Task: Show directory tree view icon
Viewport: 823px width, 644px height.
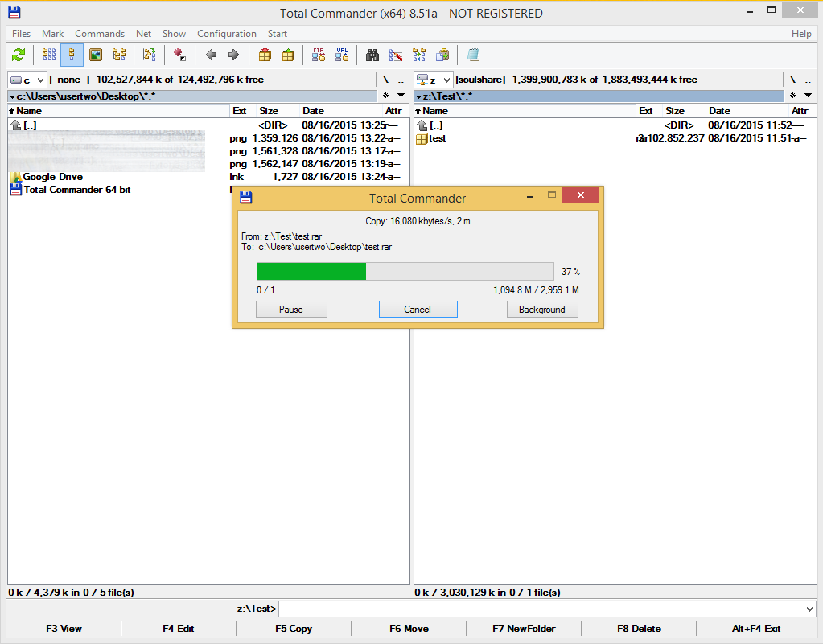Action: (x=119, y=55)
